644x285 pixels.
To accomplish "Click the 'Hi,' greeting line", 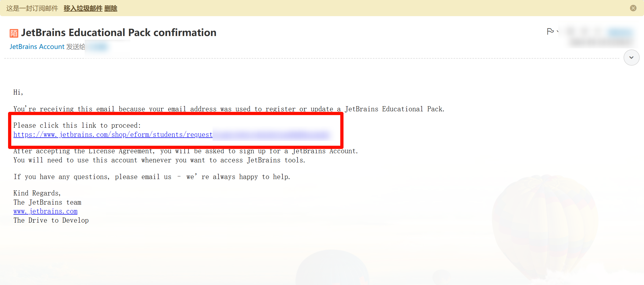I will pyautogui.click(x=18, y=92).
